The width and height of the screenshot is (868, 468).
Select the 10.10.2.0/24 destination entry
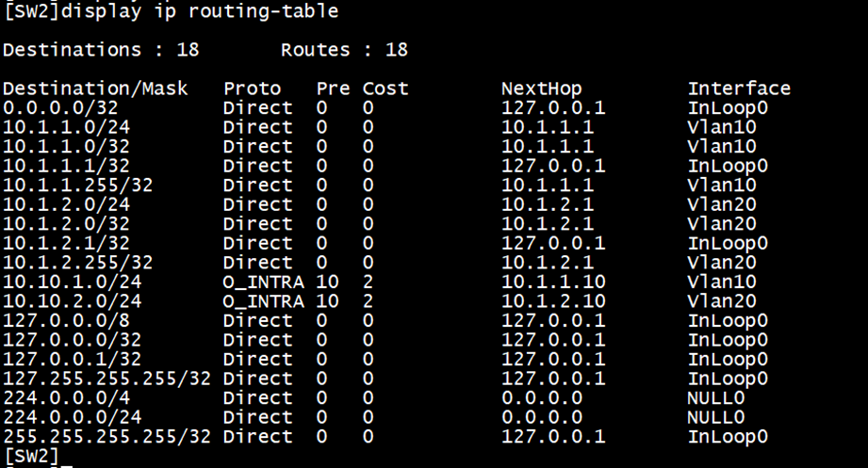point(72,301)
